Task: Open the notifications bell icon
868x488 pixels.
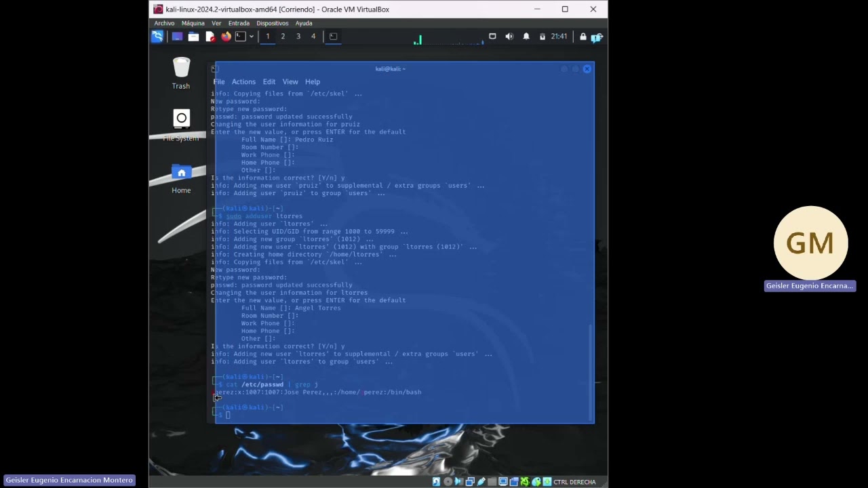Action: tap(526, 37)
